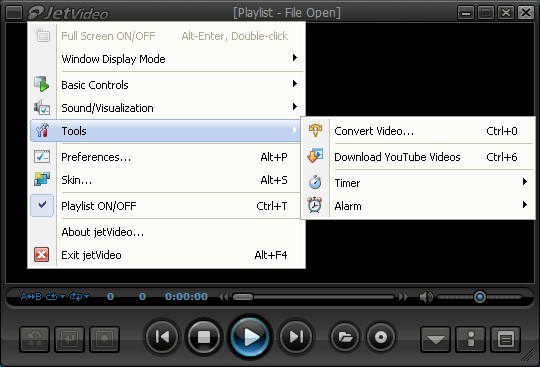540x367 pixels.
Task: Select Convert Video... menu item
Action: point(418,131)
